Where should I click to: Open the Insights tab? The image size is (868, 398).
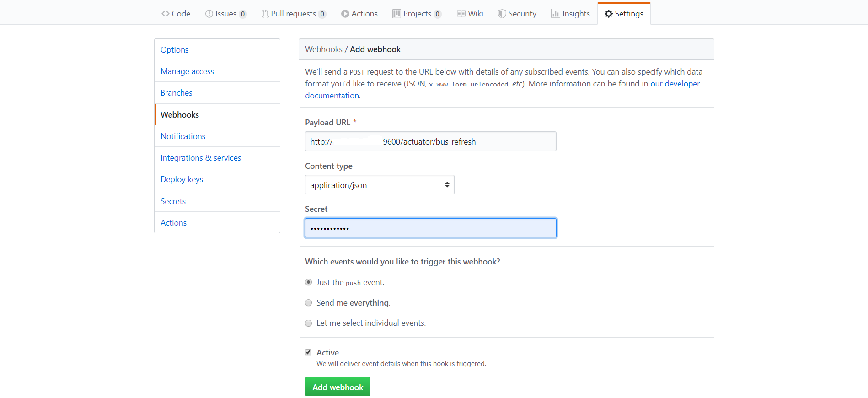(x=570, y=14)
